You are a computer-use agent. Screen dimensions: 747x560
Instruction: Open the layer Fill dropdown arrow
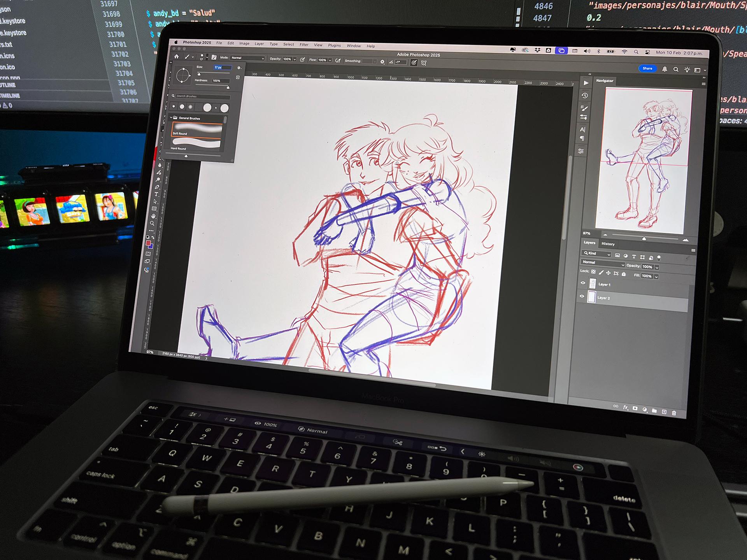point(656,276)
